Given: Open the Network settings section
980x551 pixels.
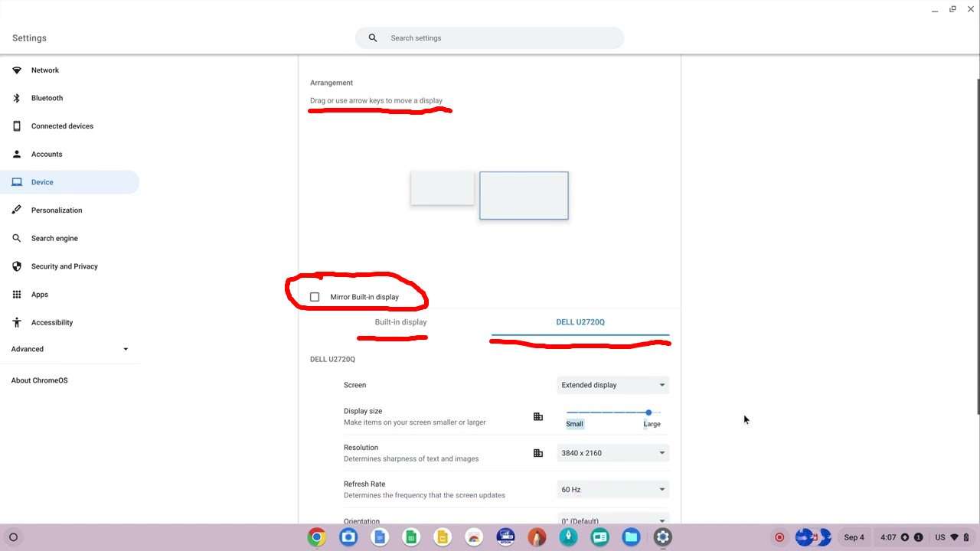Looking at the screenshot, I should pos(44,70).
